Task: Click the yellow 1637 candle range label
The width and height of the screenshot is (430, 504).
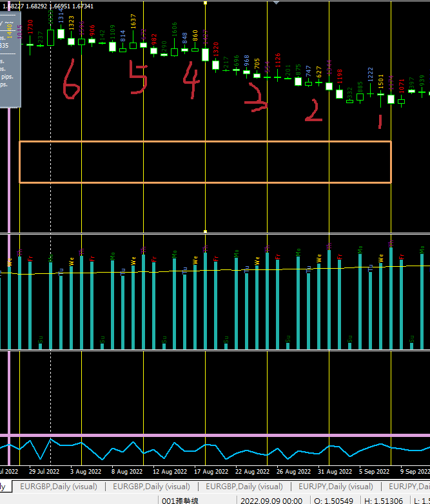Action: tap(133, 21)
